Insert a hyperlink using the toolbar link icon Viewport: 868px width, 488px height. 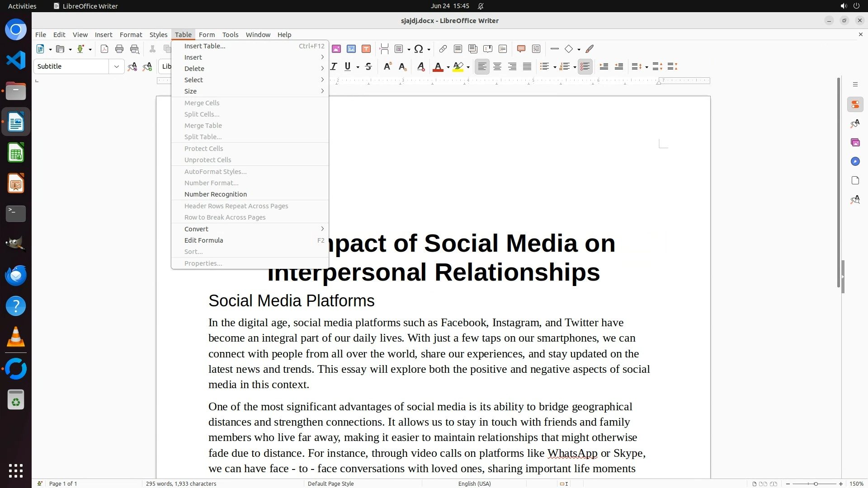tap(443, 49)
